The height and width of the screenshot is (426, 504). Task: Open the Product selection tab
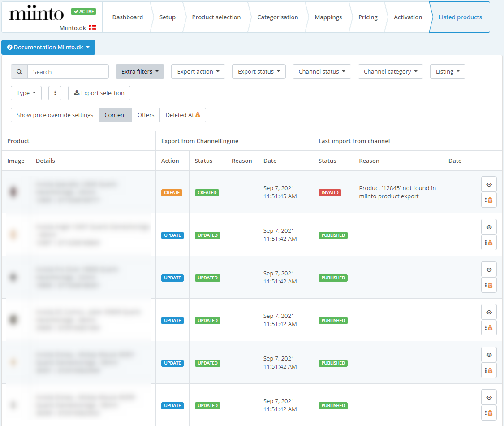[216, 17]
